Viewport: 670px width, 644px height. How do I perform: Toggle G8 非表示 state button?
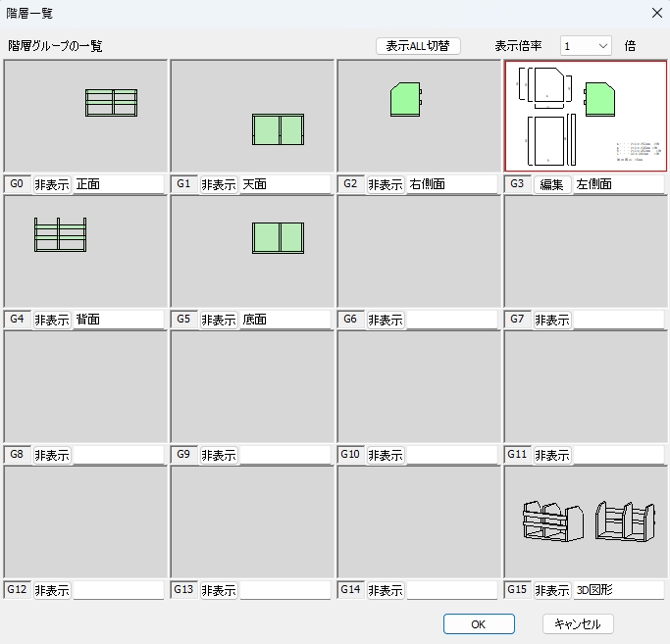click(x=52, y=455)
